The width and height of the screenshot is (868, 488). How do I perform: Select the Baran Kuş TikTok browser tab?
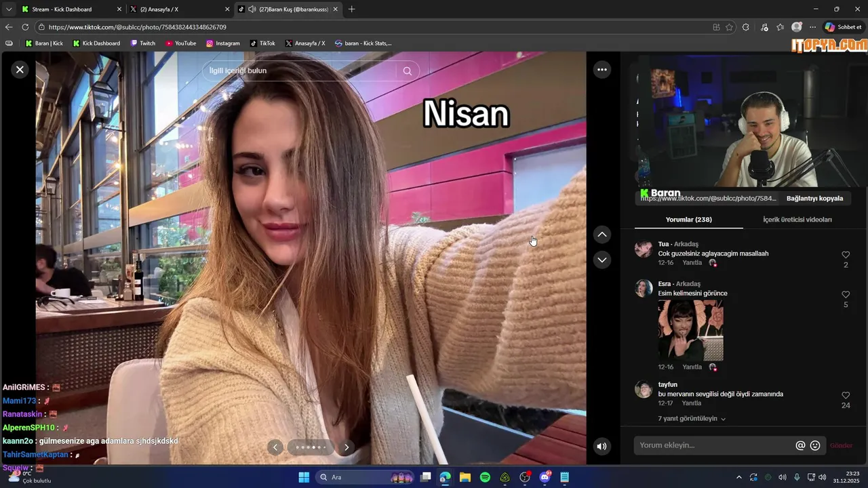pos(288,9)
